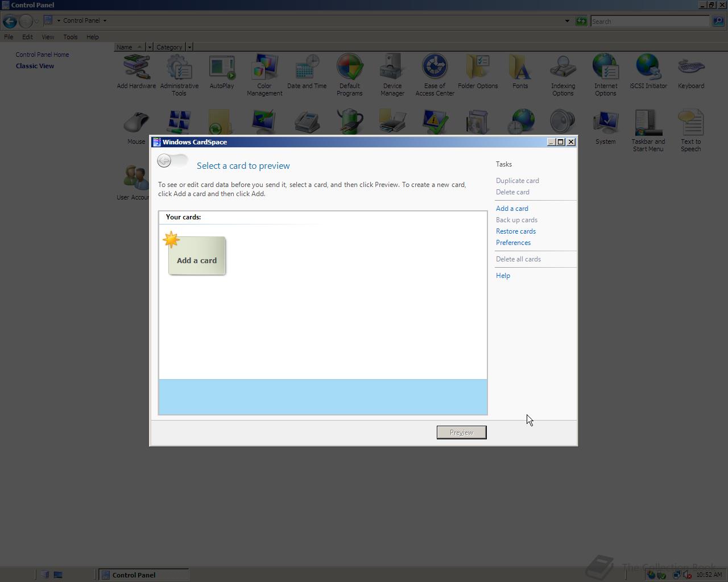Click the volume tray icon
Viewport: 728px width, 582px height.
coord(686,575)
